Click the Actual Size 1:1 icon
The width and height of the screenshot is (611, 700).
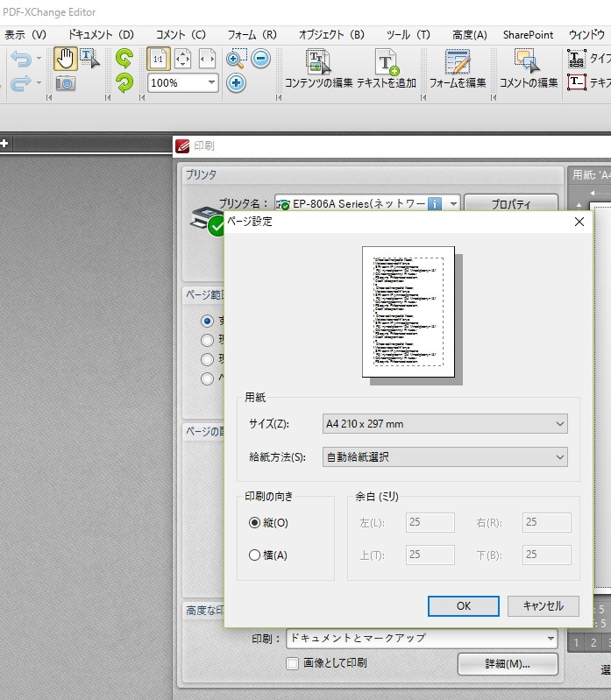(159, 59)
